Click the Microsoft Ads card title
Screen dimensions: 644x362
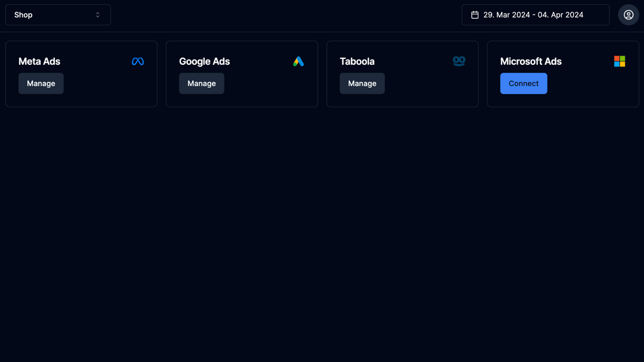pyautogui.click(x=531, y=61)
